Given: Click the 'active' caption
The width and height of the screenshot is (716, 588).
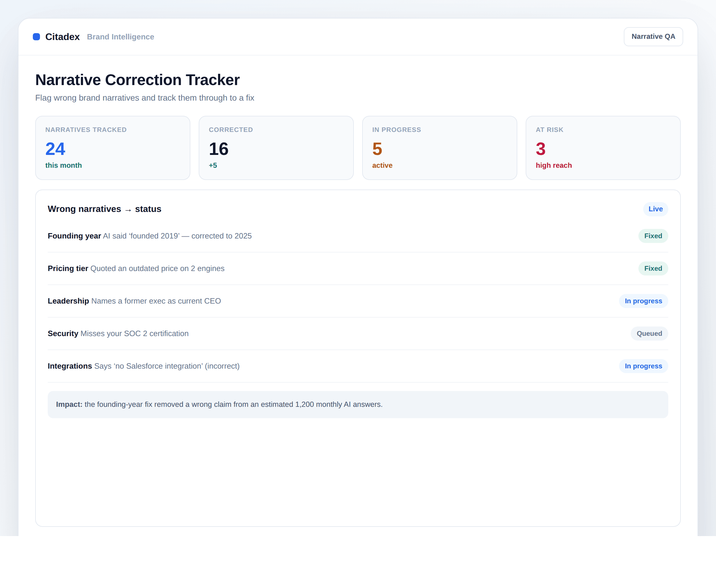Looking at the screenshot, I should 382,165.
